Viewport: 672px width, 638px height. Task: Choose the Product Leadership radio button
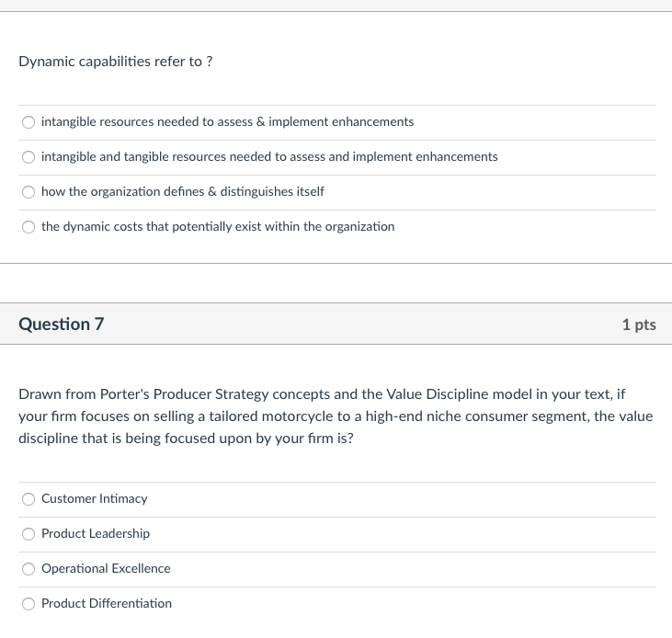pos(29,534)
